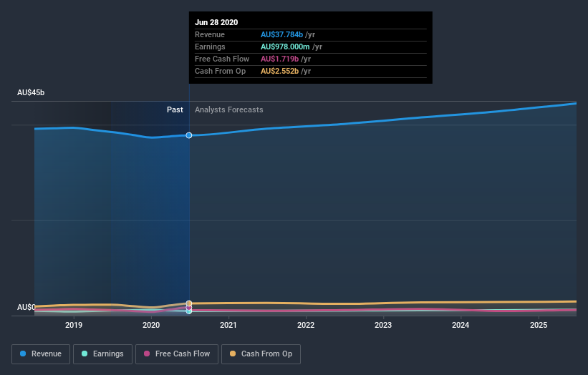
Task: Click the orange Cash From Op legend dot
Action: coord(233,354)
